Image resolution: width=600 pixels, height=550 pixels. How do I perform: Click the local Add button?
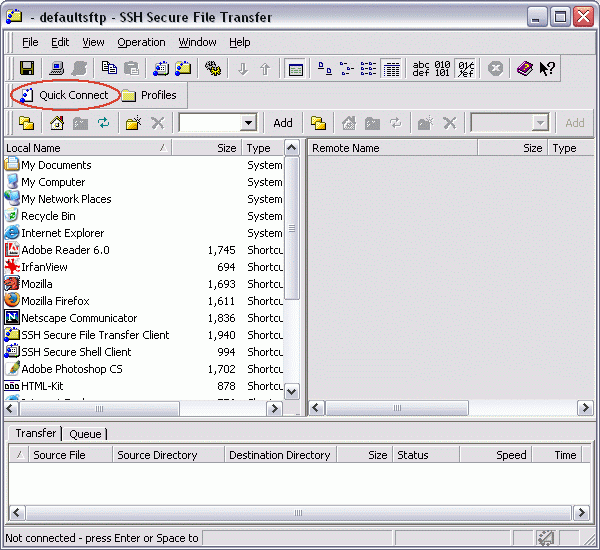tap(283, 123)
